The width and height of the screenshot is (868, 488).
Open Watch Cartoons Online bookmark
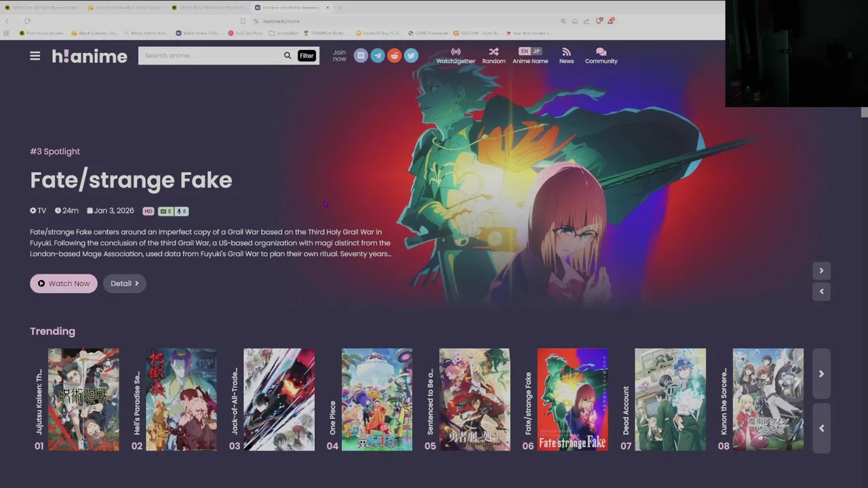point(94,33)
